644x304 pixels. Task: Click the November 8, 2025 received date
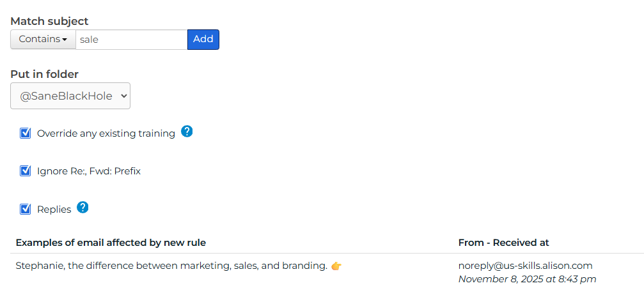[527, 279]
